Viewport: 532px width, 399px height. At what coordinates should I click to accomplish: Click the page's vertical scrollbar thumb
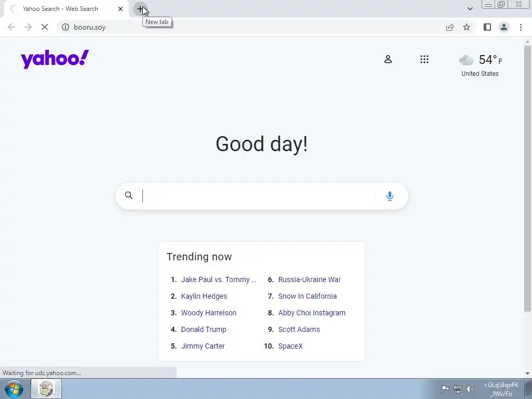527,178
